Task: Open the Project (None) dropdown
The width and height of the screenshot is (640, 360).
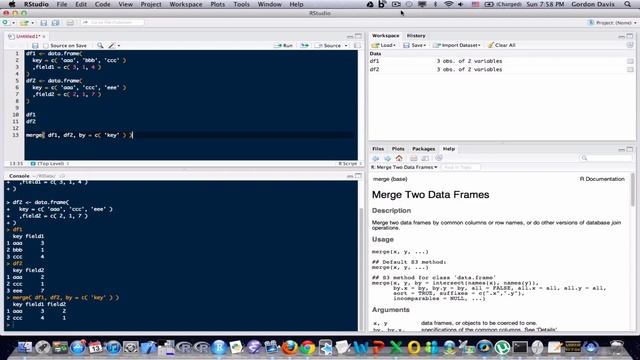Action: (612, 23)
